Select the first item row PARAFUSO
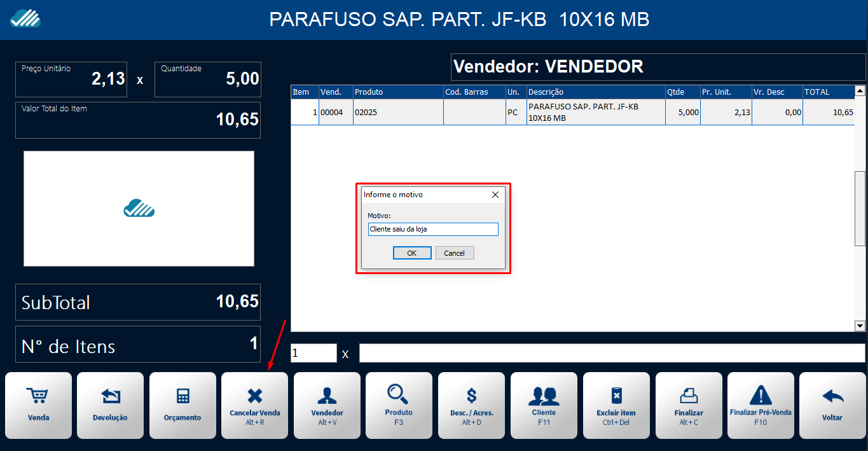 572,112
